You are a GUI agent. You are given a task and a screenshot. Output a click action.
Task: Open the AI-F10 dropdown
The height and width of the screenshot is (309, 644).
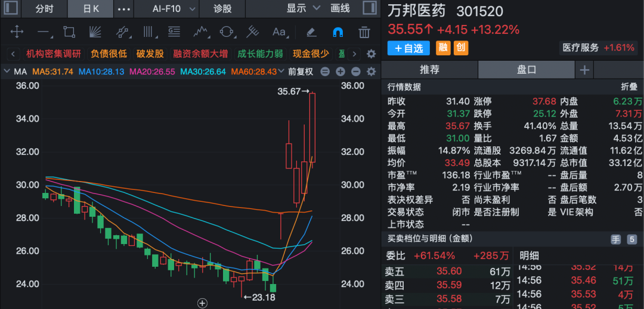pos(174,8)
